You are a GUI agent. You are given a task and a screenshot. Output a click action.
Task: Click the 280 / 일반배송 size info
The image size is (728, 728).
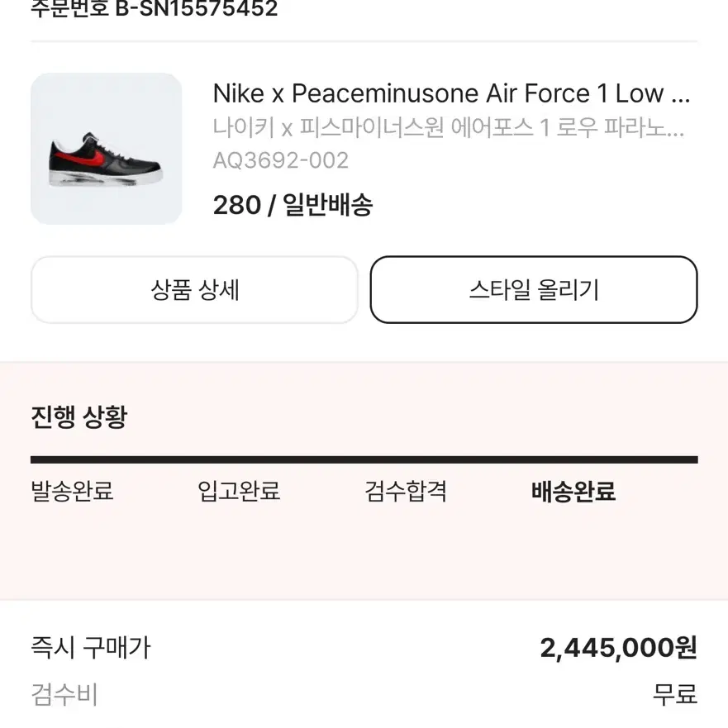click(293, 205)
